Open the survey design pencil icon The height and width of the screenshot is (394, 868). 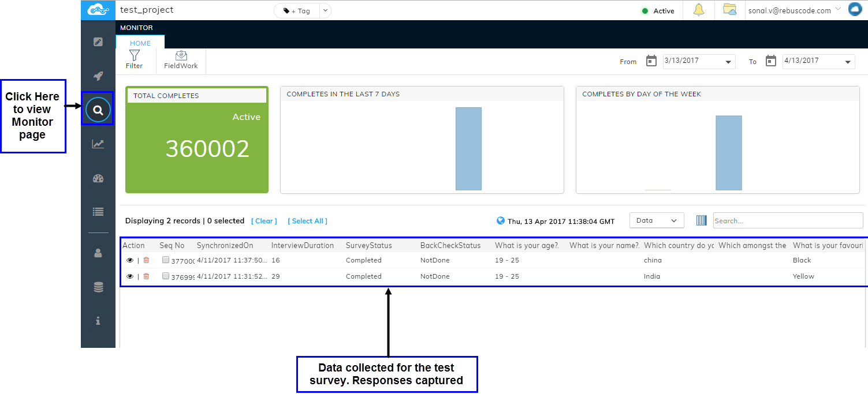pos(98,42)
